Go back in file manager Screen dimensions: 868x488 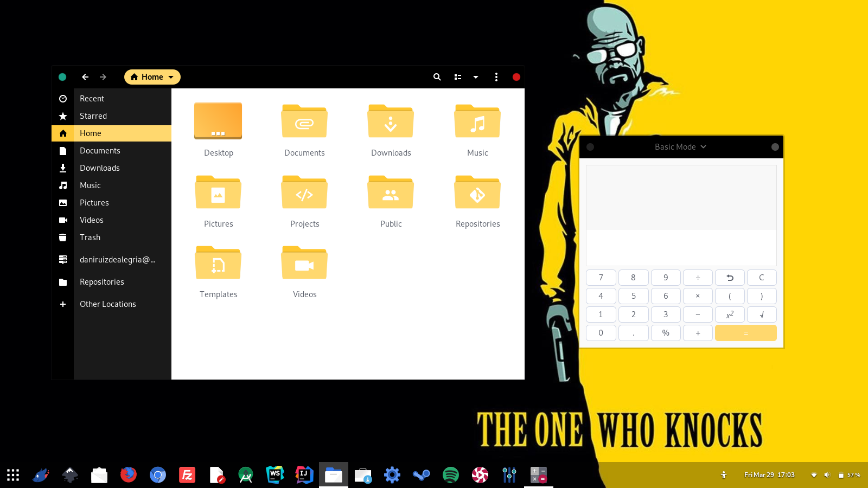click(85, 77)
